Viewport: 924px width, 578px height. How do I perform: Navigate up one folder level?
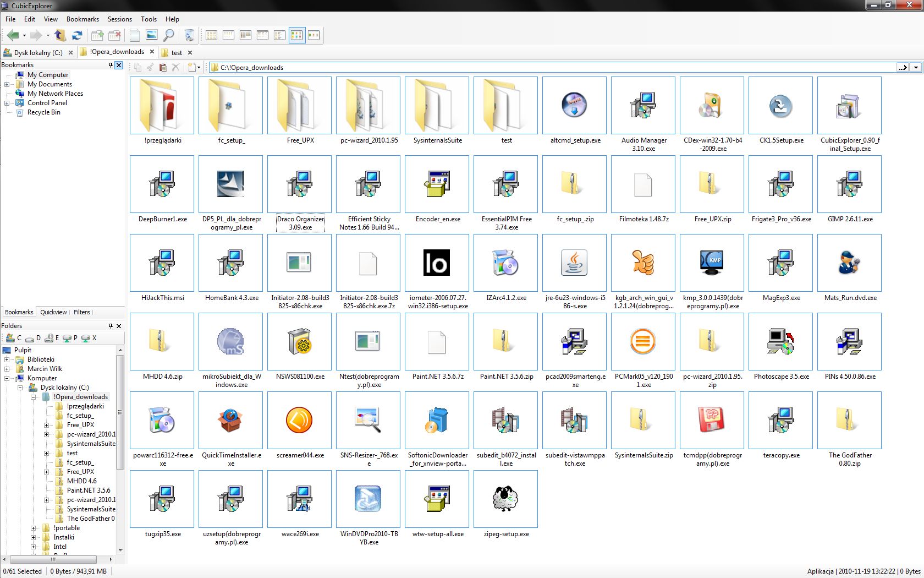point(60,35)
